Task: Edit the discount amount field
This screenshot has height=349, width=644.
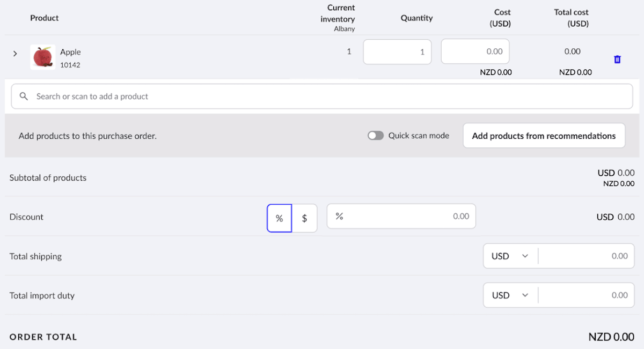Action: click(x=401, y=216)
